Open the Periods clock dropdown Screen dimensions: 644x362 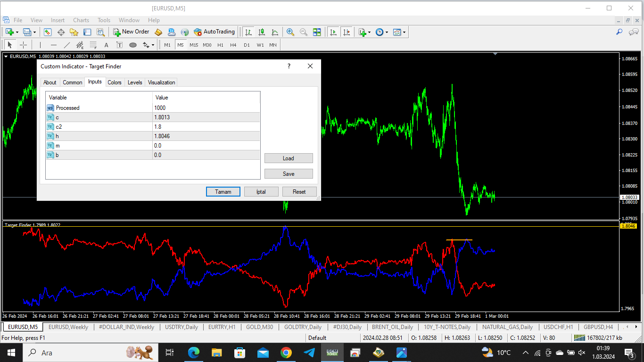coord(381,32)
